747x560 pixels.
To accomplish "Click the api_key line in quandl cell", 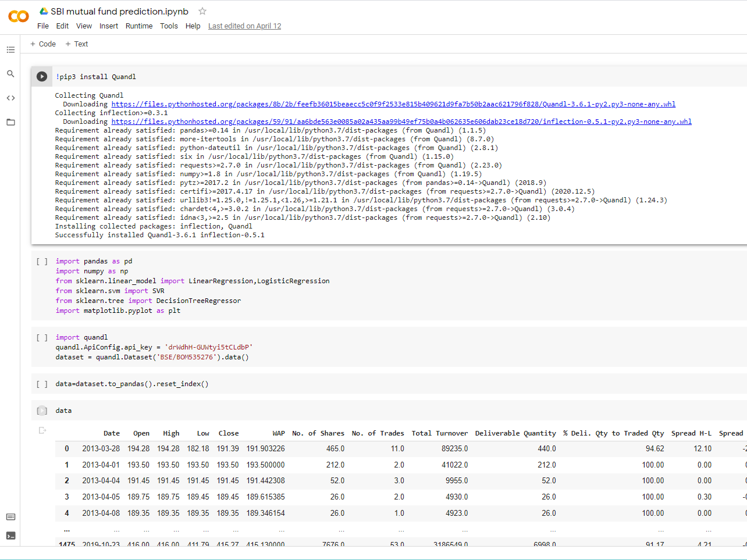I will click(x=154, y=347).
